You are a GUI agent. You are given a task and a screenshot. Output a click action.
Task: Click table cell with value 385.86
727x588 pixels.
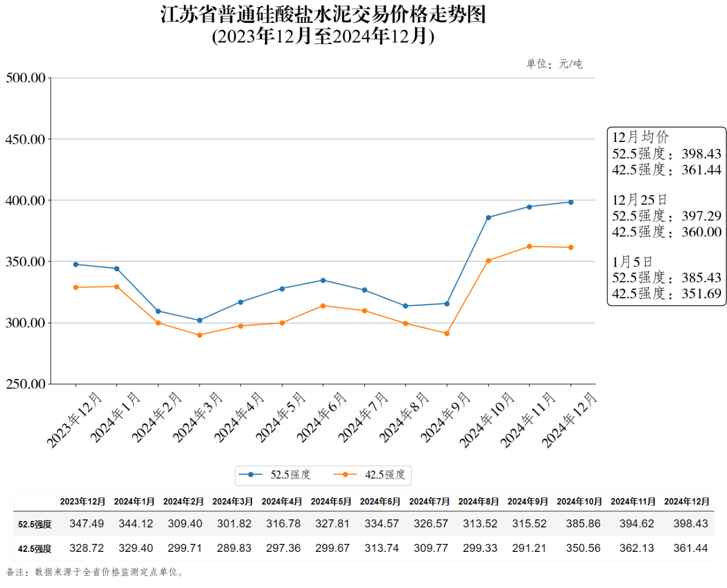[x=583, y=524]
